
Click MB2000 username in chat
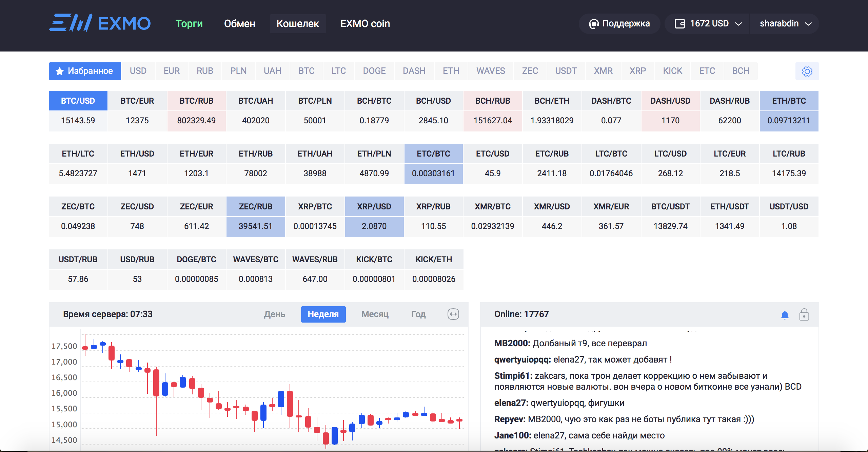(x=512, y=343)
